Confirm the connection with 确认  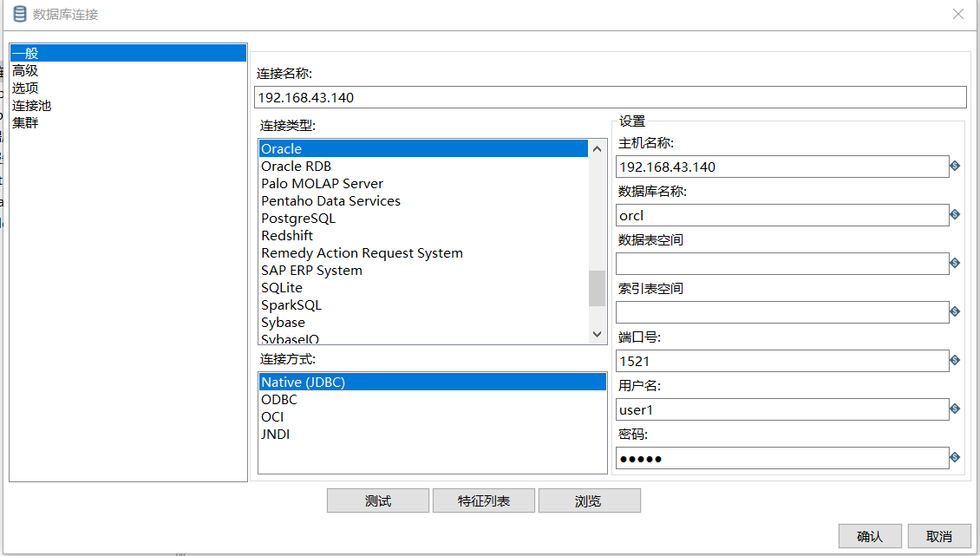[x=870, y=536]
